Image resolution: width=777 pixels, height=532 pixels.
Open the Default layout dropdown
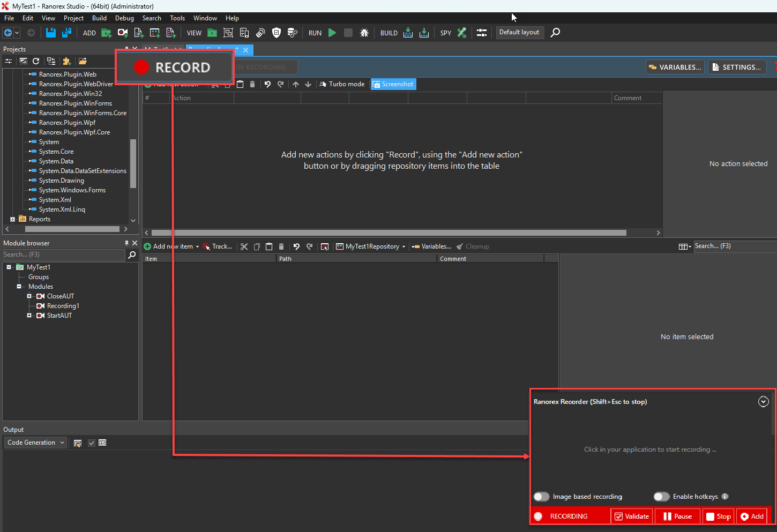tap(520, 33)
